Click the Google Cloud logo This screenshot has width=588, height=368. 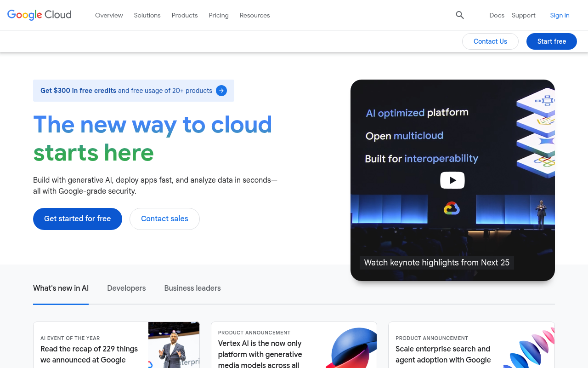pos(39,15)
